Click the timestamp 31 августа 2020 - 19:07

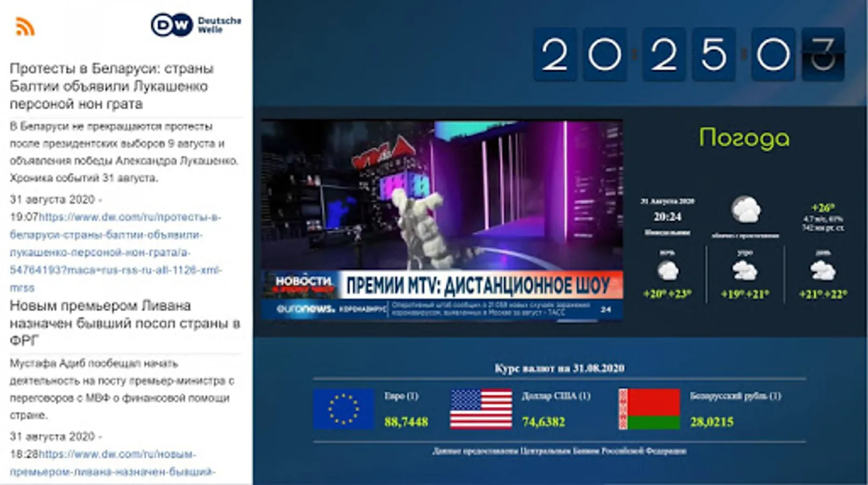coord(56,208)
